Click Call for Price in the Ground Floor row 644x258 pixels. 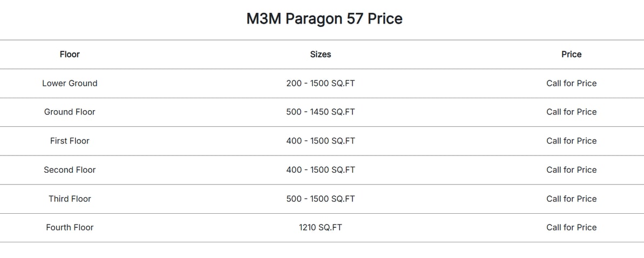click(571, 112)
